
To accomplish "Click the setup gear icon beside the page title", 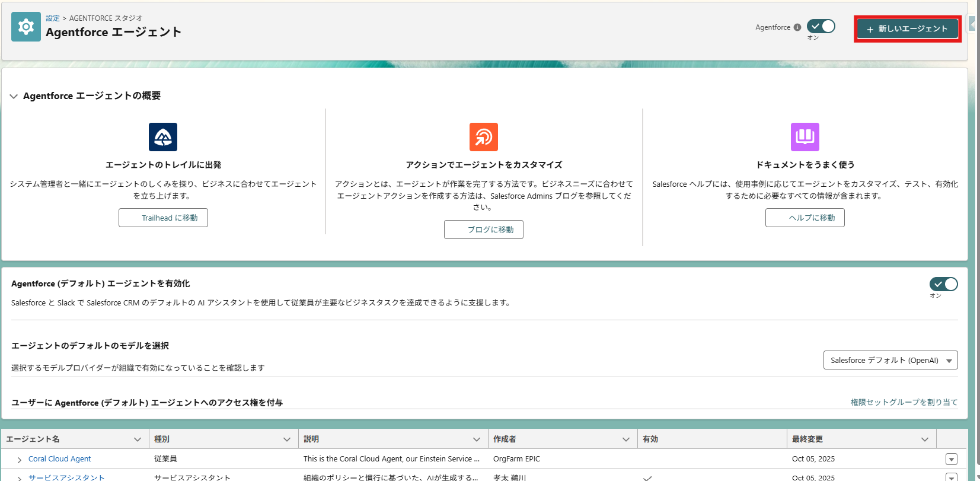I will tap(26, 27).
